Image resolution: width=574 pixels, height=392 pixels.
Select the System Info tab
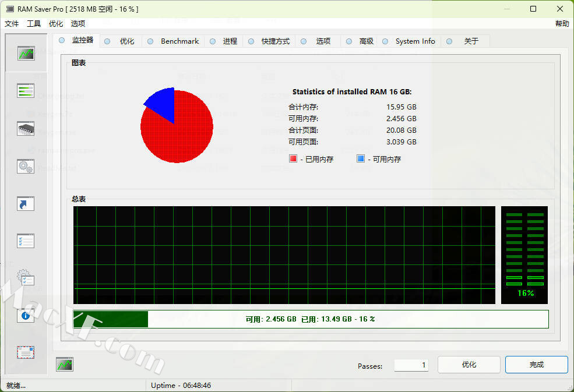[415, 41]
